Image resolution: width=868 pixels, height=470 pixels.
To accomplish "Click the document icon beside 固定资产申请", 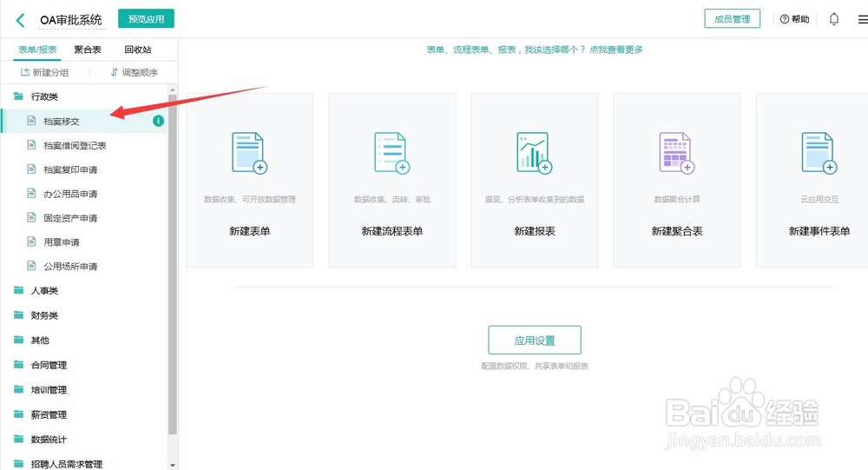I will click(x=31, y=218).
